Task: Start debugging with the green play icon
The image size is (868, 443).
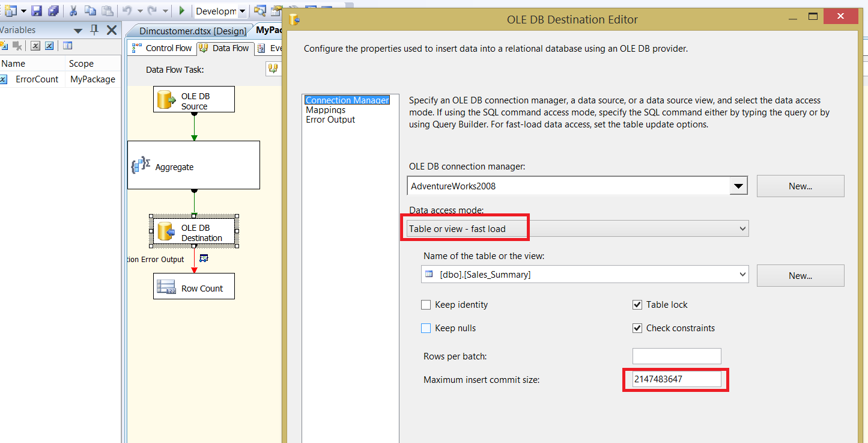Action: pyautogui.click(x=181, y=10)
